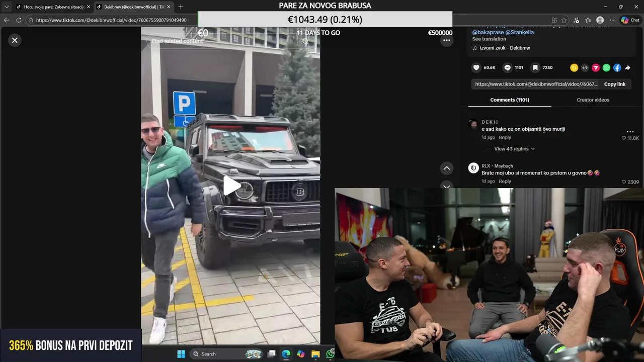Share video to Facebook
The height and width of the screenshot is (362, 644).
click(617, 67)
